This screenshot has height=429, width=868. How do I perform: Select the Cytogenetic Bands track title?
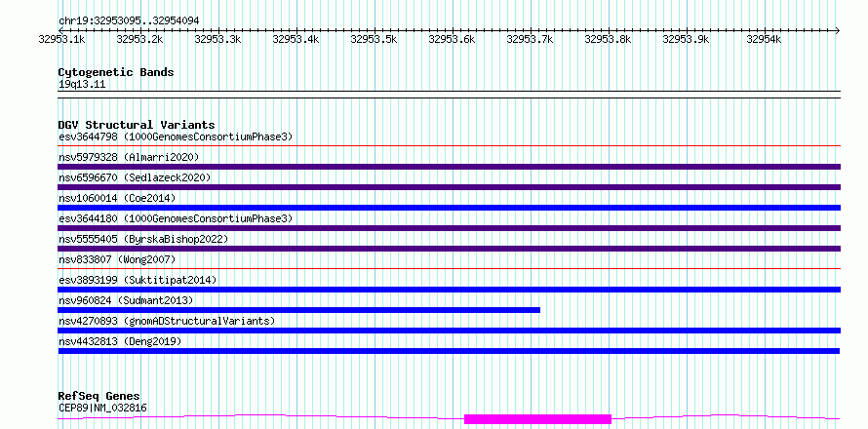[x=116, y=72]
